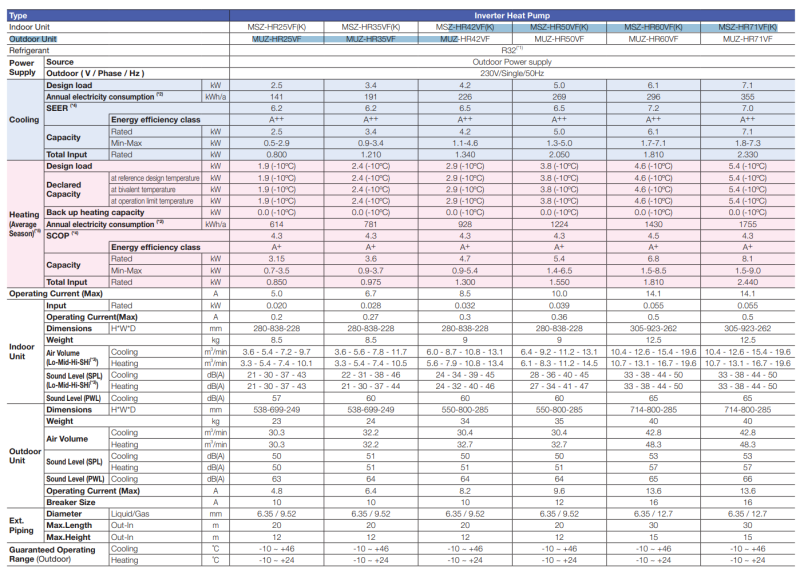The height and width of the screenshot is (568, 800).
Task: Click indoor air volume '6.0 - 8.7 - 10.8 - 13.1'
Action: coord(465,352)
